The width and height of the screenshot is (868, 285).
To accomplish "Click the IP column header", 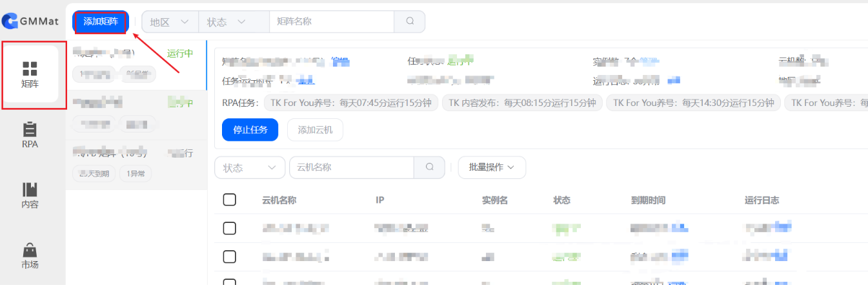I will (x=380, y=200).
